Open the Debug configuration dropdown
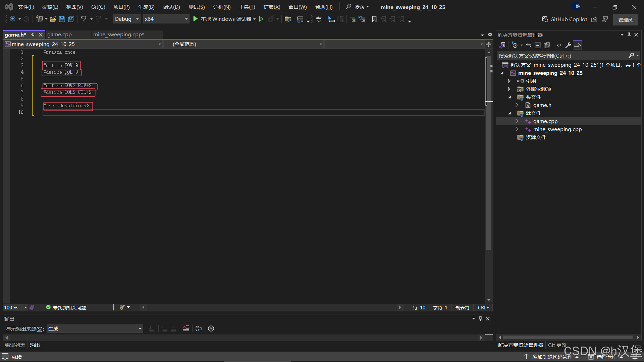The image size is (644, 362). tap(127, 19)
